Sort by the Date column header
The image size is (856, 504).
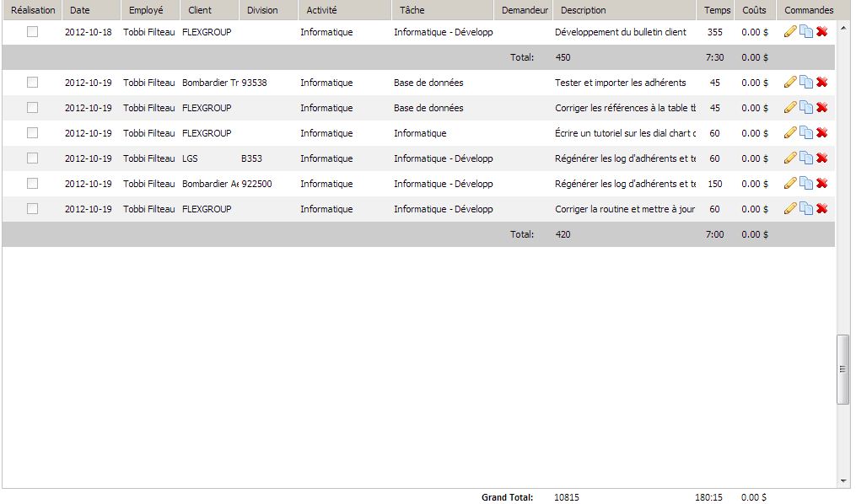[x=91, y=10]
